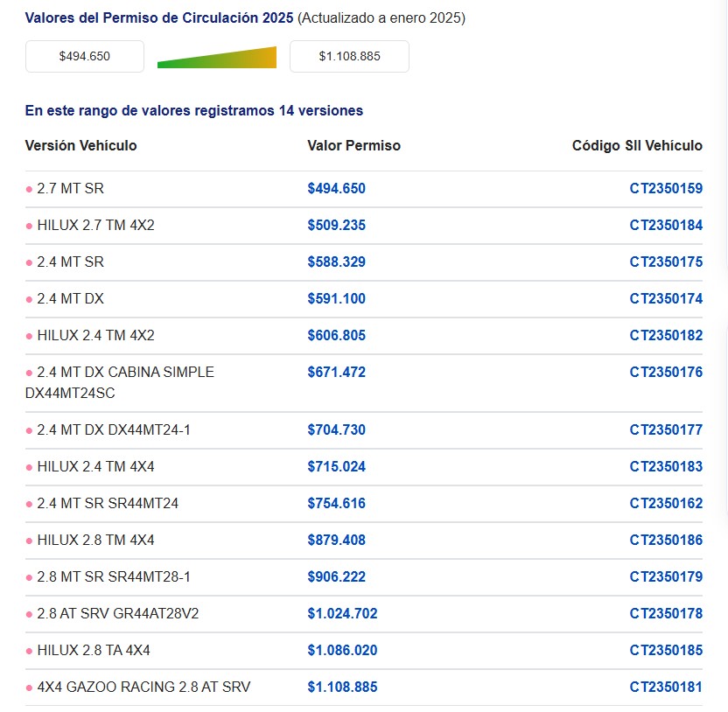Open vehicle code CT2350184 link
Viewport: 728px width, 712px height.
(x=665, y=226)
